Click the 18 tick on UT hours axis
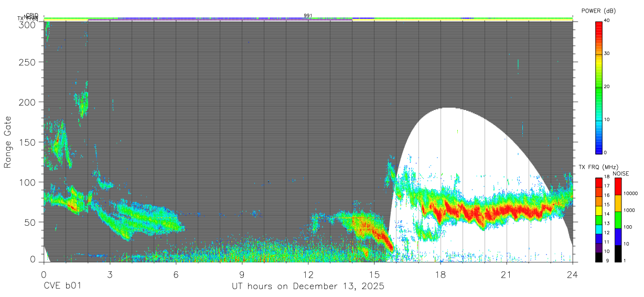The width and height of the screenshot is (644, 297). (x=441, y=274)
